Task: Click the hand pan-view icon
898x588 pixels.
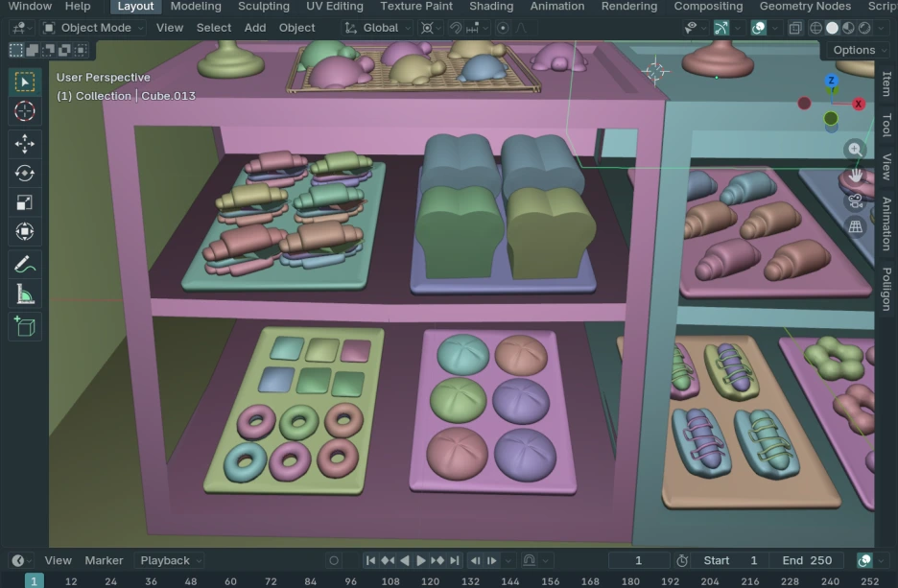Action: click(855, 176)
